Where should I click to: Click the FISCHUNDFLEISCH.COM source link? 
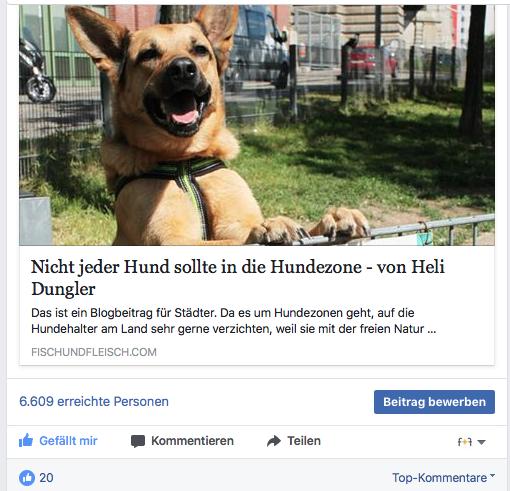point(94,352)
